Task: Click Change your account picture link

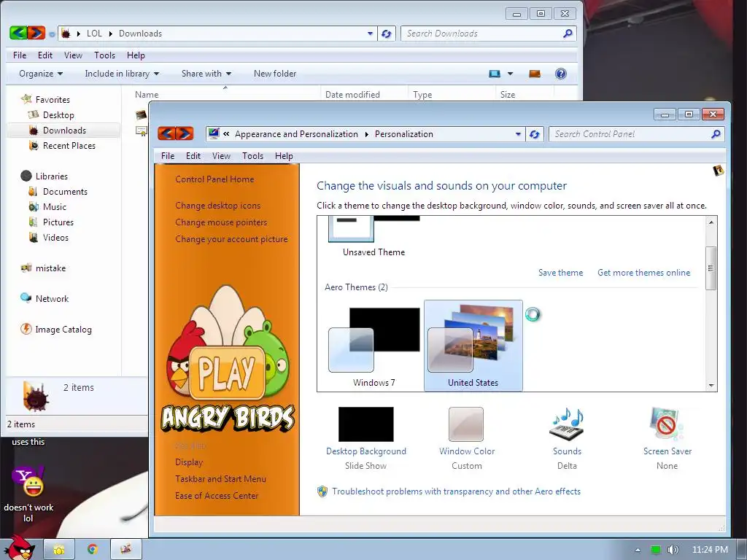Action: pos(231,239)
